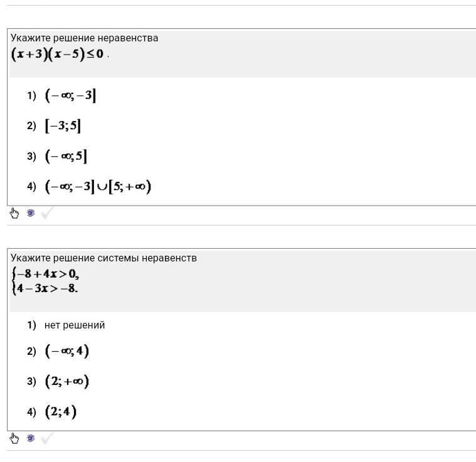Click the inequality −8+4x>0 in the system

point(48,274)
